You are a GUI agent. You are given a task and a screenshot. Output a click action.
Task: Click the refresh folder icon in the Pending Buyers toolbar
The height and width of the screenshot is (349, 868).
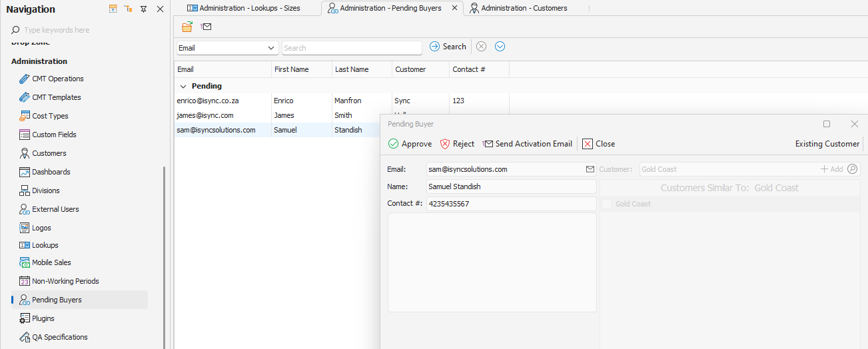tap(187, 27)
